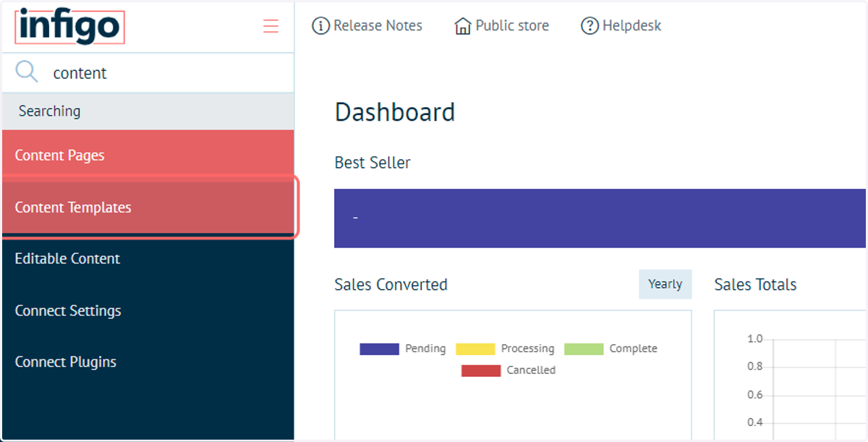Click the 'Sales Converted' heading
Viewport: 868px width, 442px height.
pyautogui.click(x=391, y=285)
